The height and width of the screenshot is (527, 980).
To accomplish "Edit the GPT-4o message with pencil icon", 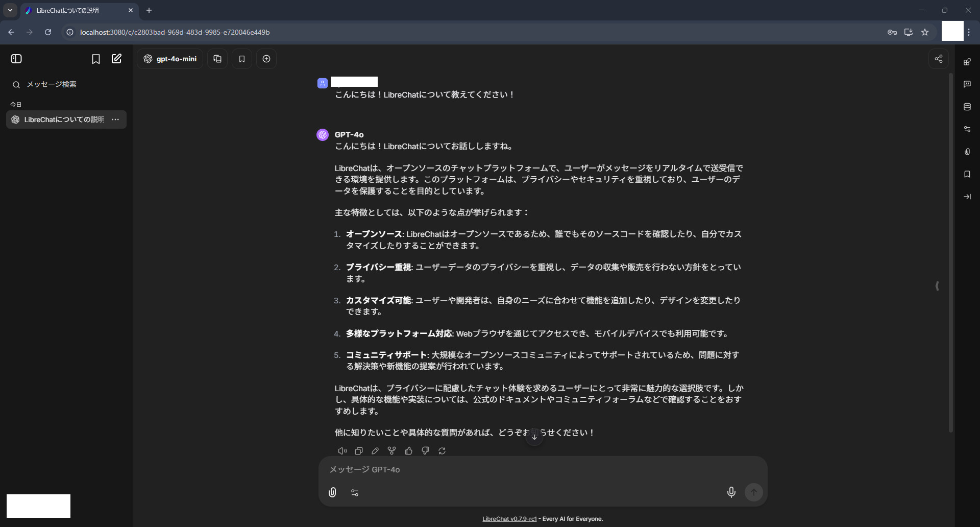I will click(375, 451).
